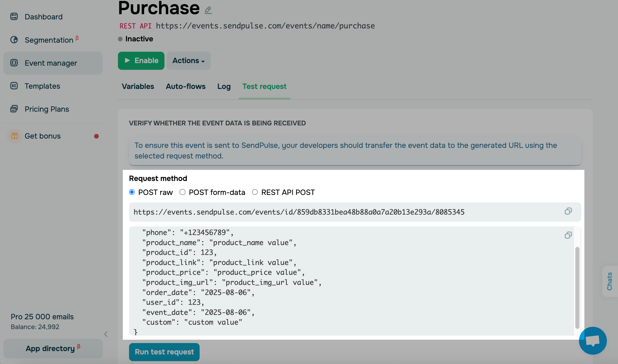Select the POST form-data request method
The height and width of the screenshot is (364, 618).
pos(183,192)
